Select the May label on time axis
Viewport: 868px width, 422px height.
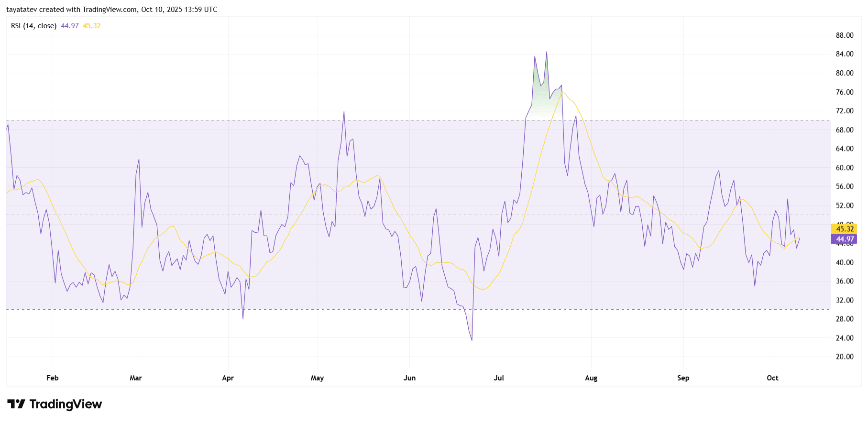click(317, 378)
